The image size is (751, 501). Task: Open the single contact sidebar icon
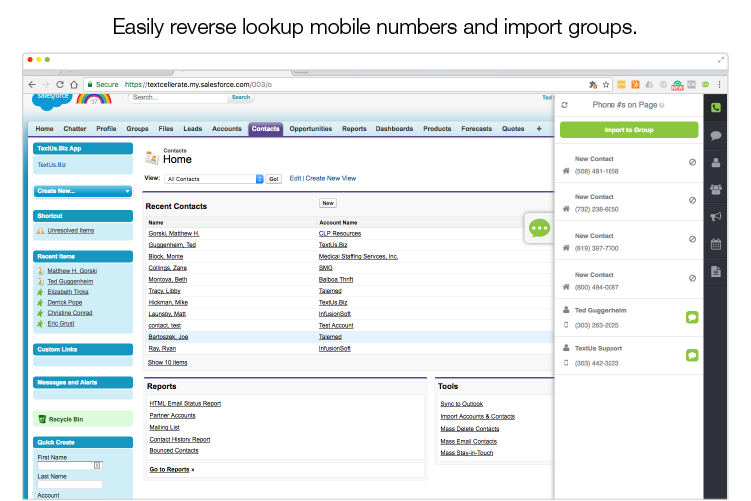[x=716, y=163]
